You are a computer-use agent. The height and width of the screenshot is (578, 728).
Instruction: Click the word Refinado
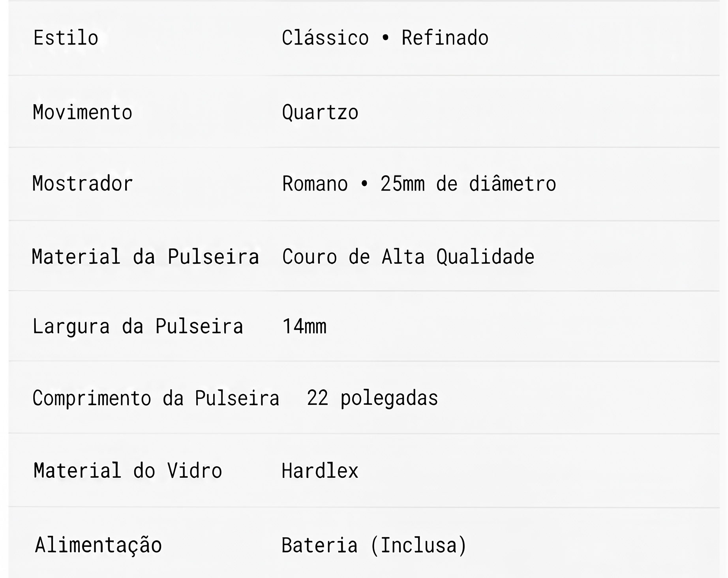pyautogui.click(x=445, y=38)
